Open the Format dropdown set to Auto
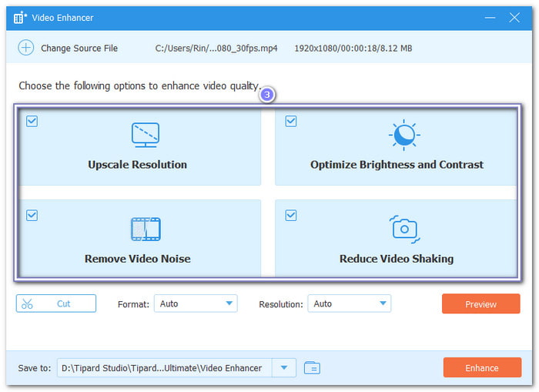 (x=196, y=303)
